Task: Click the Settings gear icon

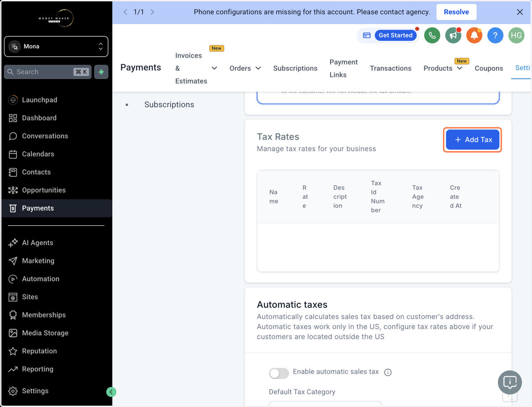Action: (13, 391)
